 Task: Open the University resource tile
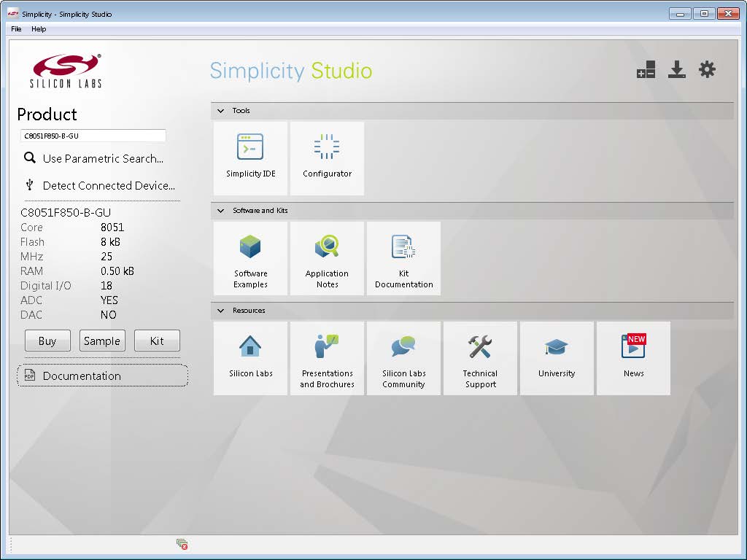[x=557, y=358]
